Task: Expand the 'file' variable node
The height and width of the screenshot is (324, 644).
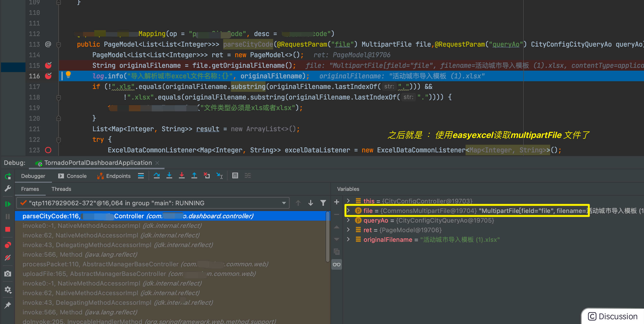Action: point(348,210)
